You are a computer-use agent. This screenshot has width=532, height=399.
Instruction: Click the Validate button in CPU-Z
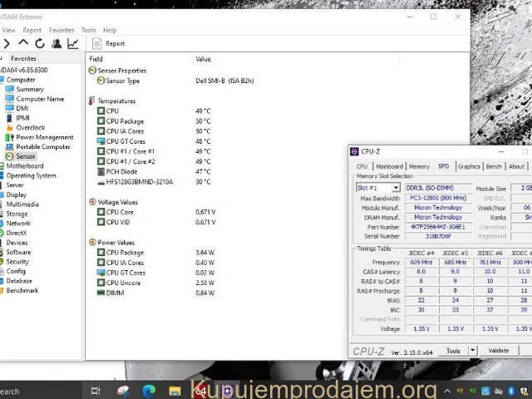(x=498, y=351)
